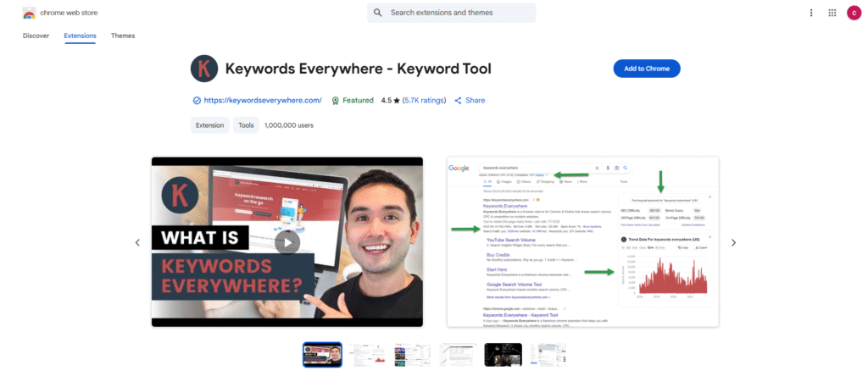868x387 pixels.
Task: Select the first preview thumbnail below the carousel
Action: [x=322, y=354]
